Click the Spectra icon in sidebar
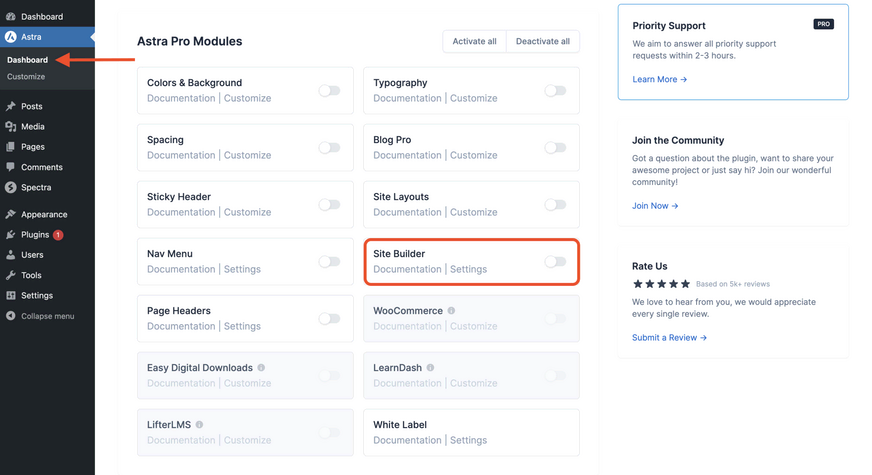Image resolution: width=872 pixels, height=475 pixels. [x=11, y=187]
